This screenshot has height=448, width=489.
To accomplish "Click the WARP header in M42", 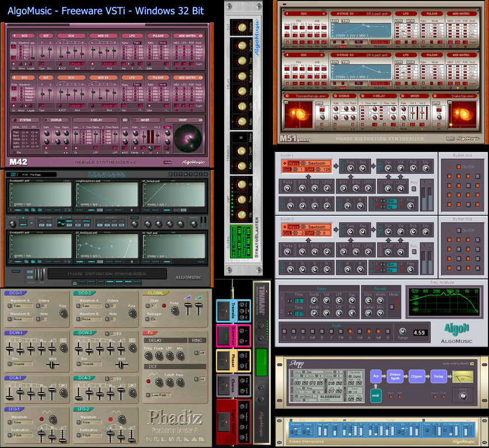I will click(183, 120).
